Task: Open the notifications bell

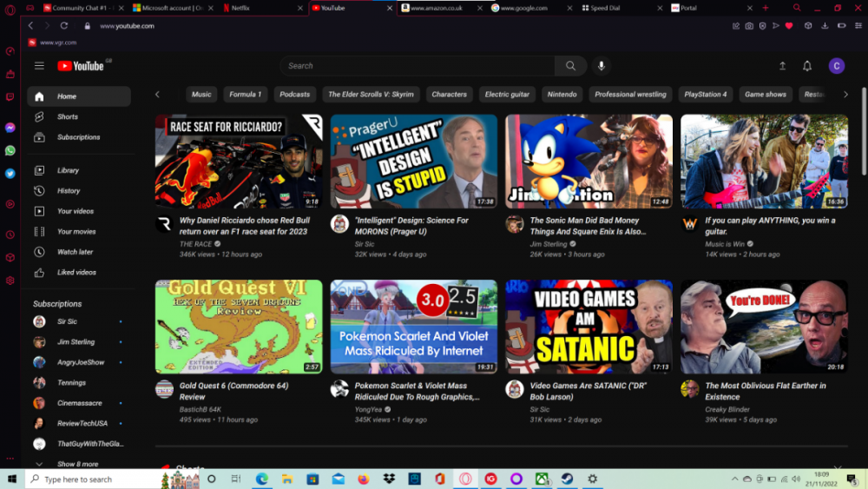Action: click(x=807, y=66)
